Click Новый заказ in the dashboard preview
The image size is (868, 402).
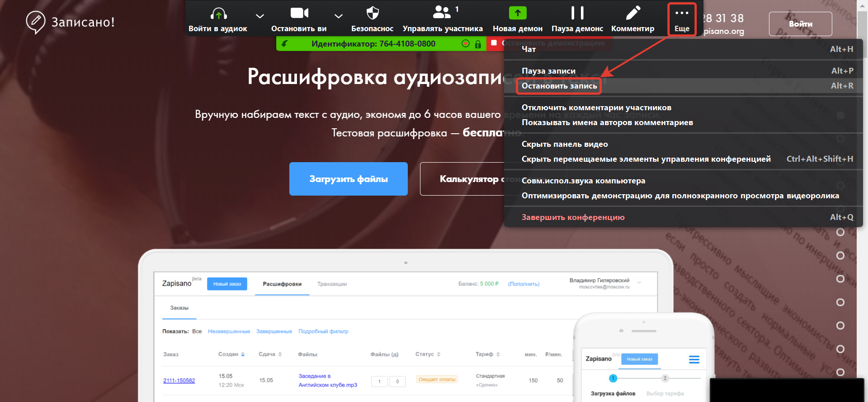pos(227,284)
